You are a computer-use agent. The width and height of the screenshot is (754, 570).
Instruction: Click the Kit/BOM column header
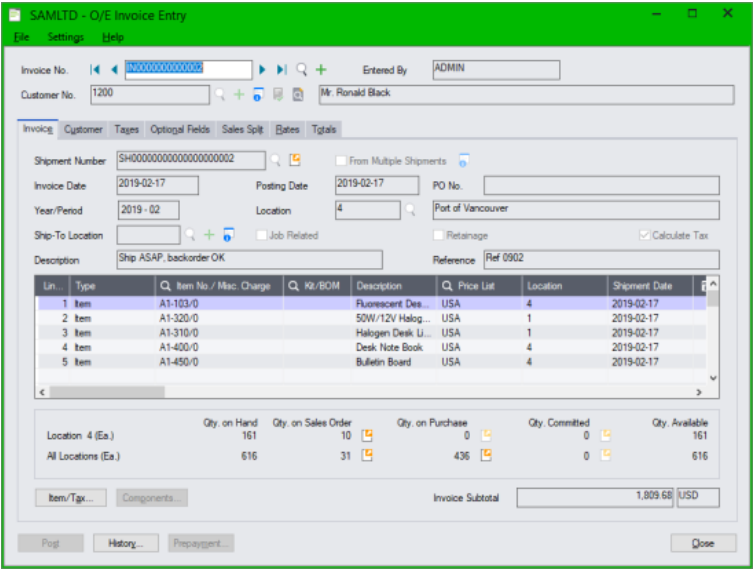click(x=317, y=286)
